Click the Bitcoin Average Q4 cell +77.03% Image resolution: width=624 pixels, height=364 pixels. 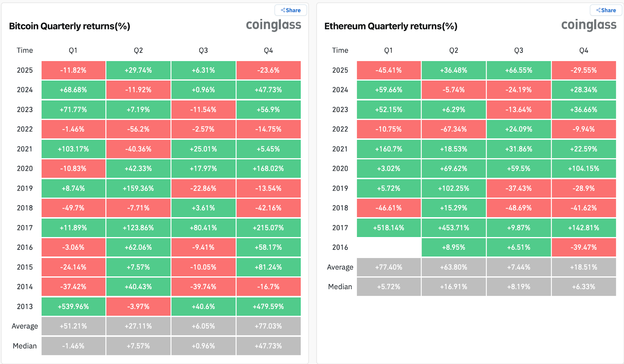pyautogui.click(x=268, y=326)
